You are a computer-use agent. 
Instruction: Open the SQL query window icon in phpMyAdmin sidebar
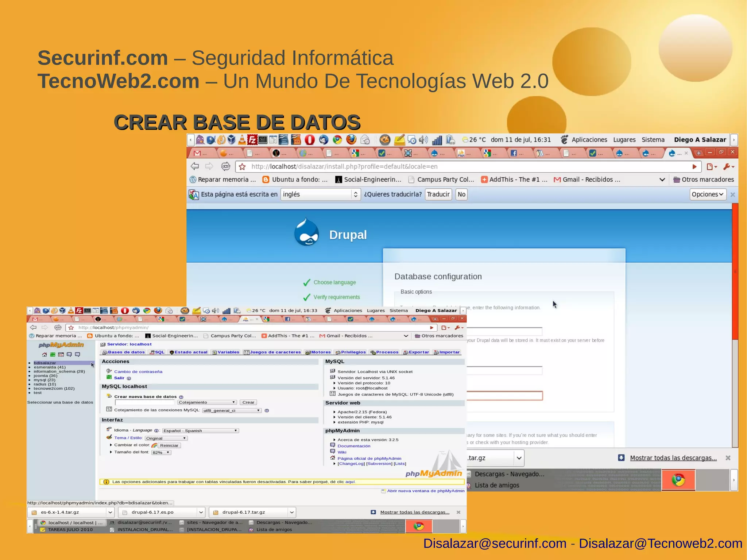coord(61,355)
